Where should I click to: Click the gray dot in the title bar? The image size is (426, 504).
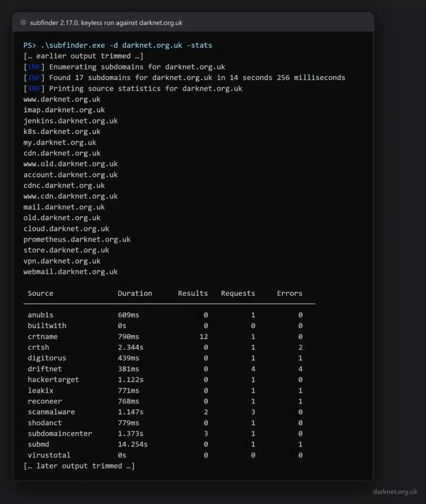click(x=23, y=23)
